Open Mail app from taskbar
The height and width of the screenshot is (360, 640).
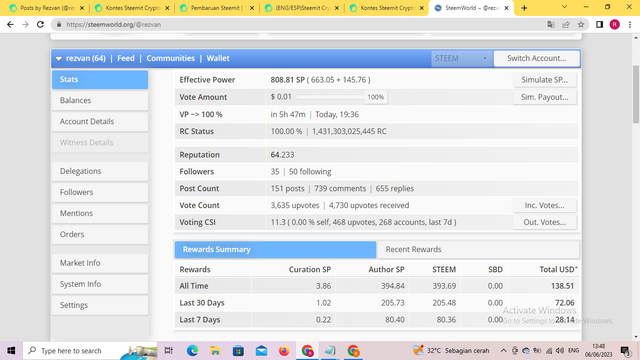coord(261,351)
